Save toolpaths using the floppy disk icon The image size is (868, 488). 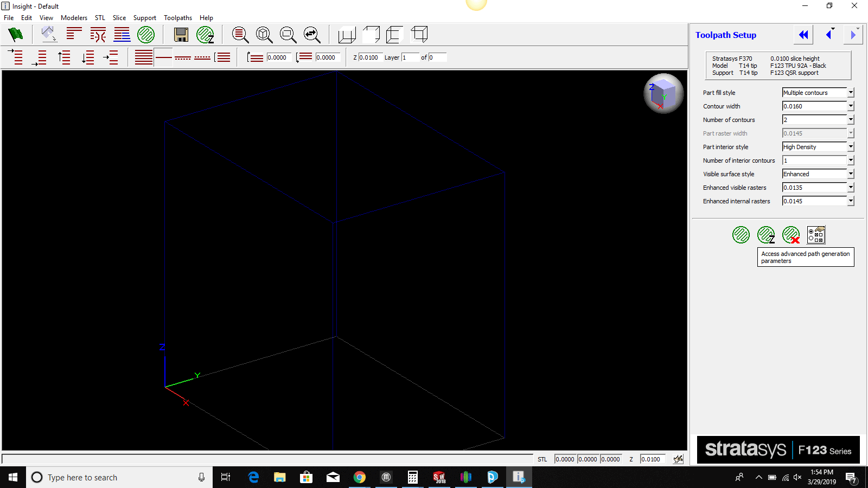pos(181,34)
